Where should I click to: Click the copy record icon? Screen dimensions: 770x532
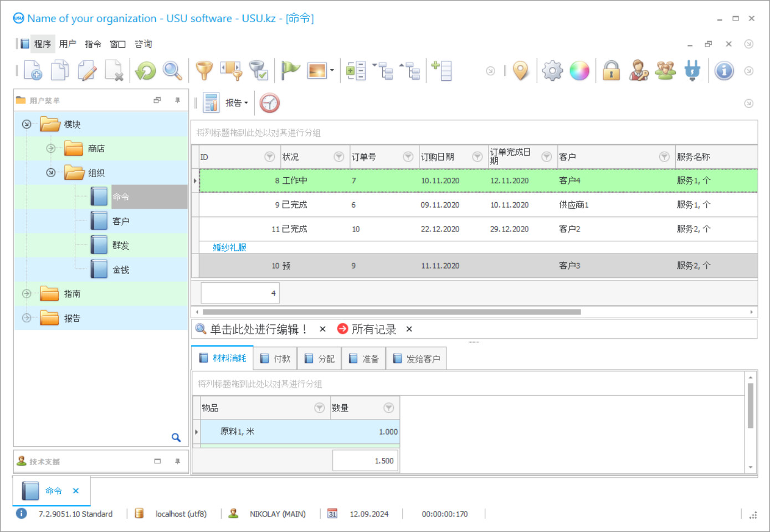60,71
